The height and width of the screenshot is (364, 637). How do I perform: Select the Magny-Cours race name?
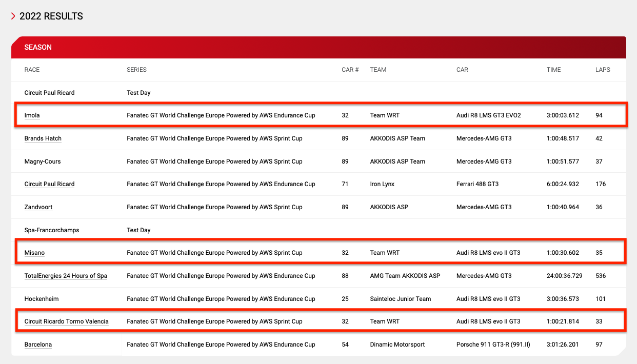43,161
